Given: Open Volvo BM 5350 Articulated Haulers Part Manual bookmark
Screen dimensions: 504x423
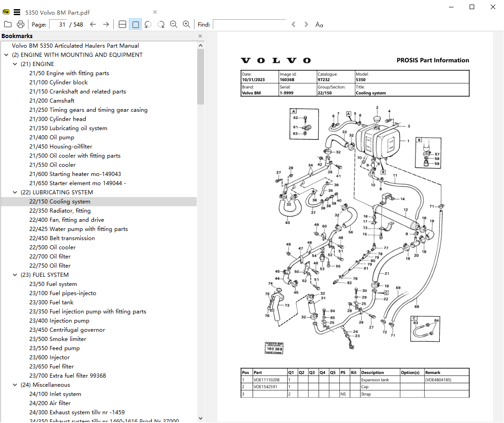Looking at the screenshot, I should 75,46.
